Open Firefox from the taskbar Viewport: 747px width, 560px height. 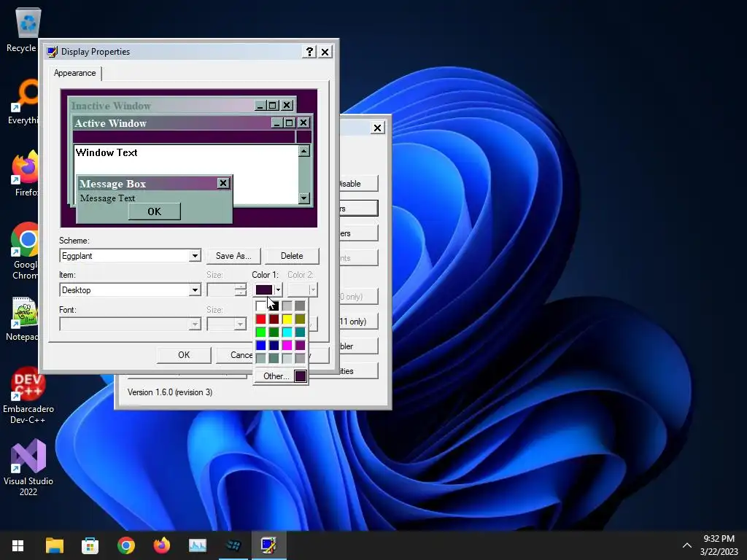[x=161, y=545]
